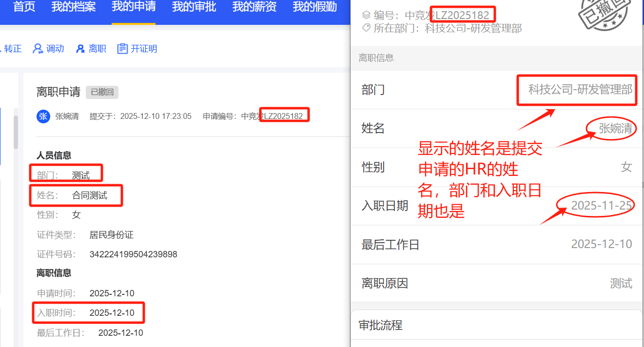Click 入职日期 value 2025-11-25
The height and width of the screenshot is (347, 644).
coord(602,206)
